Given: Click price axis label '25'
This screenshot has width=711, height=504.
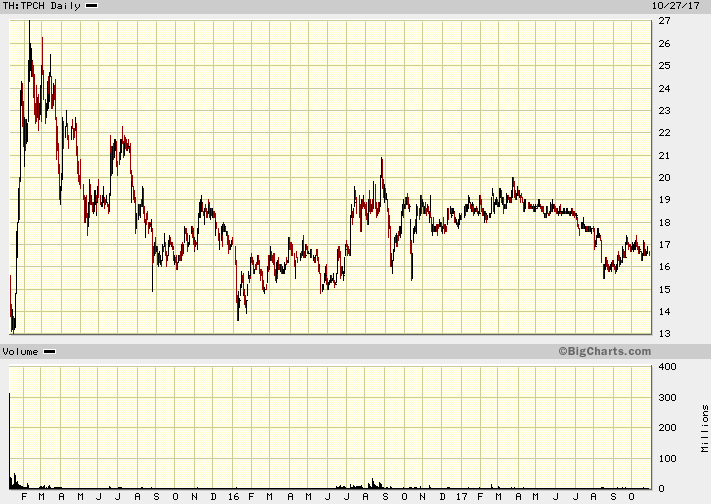Looking at the screenshot, I should click(x=664, y=66).
